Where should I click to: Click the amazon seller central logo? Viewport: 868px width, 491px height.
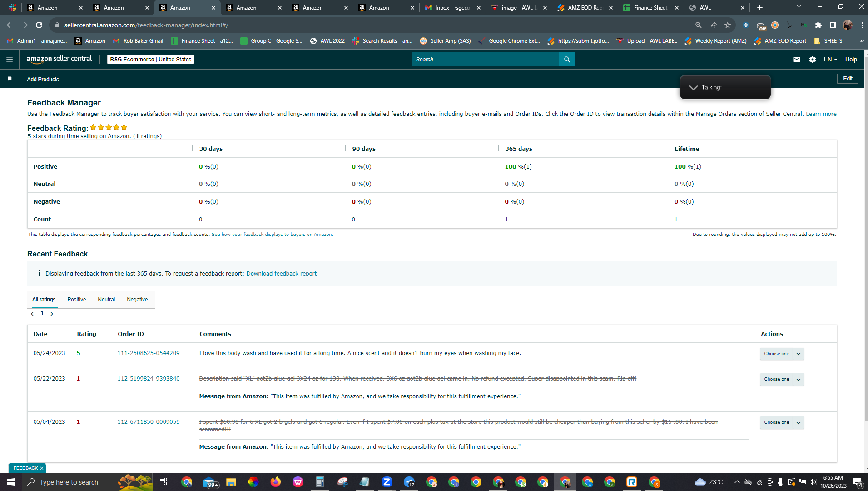tap(59, 59)
